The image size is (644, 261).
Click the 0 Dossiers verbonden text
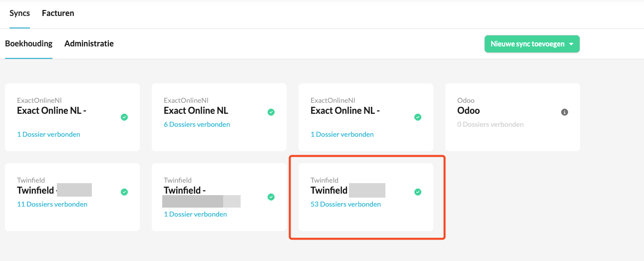pos(490,124)
